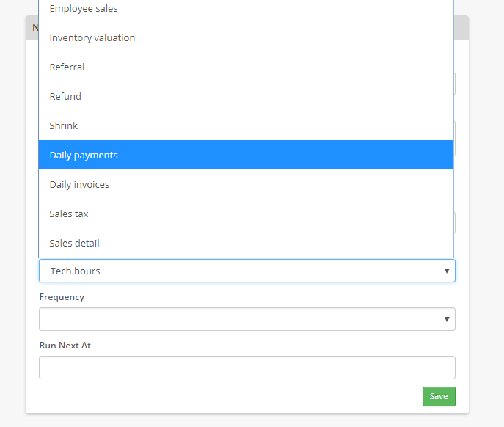Screen dimensions: 504x427
Task: Click the arrow on Tech hours dropdown
Action: 446,271
